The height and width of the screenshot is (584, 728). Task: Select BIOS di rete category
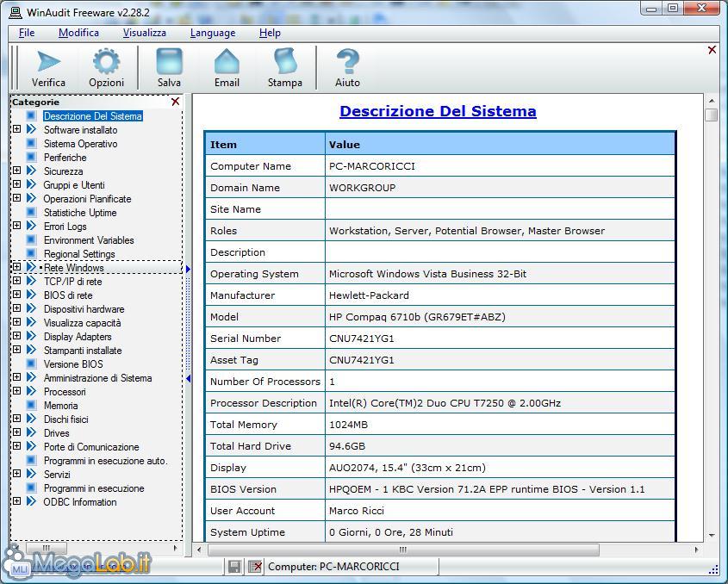pyautogui.click(x=68, y=295)
